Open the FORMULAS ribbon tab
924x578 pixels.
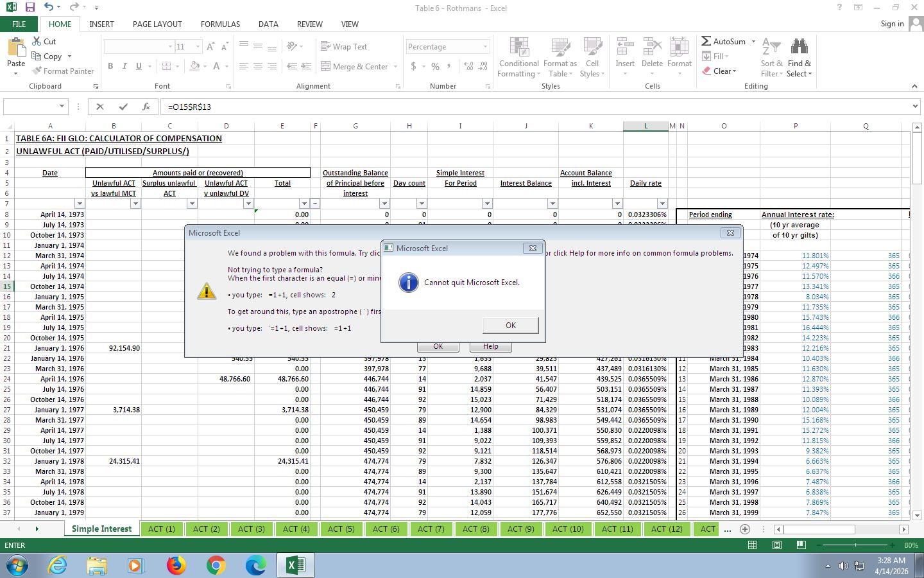[220, 24]
